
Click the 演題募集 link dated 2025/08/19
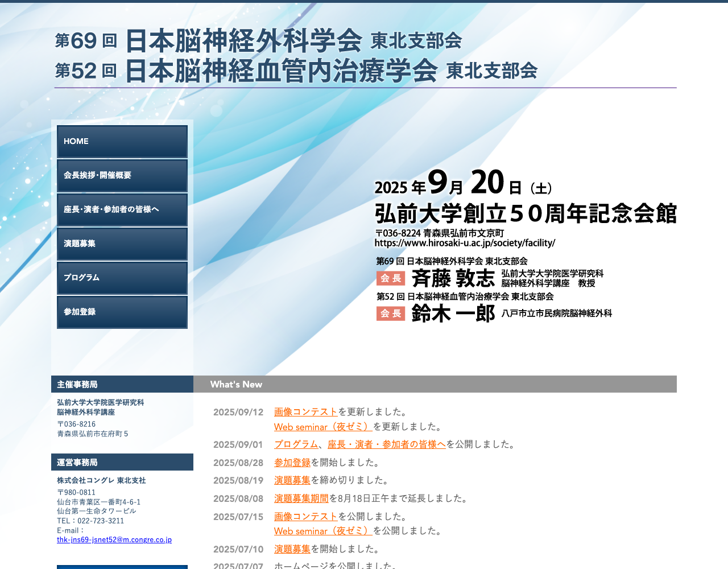[292, 481]
